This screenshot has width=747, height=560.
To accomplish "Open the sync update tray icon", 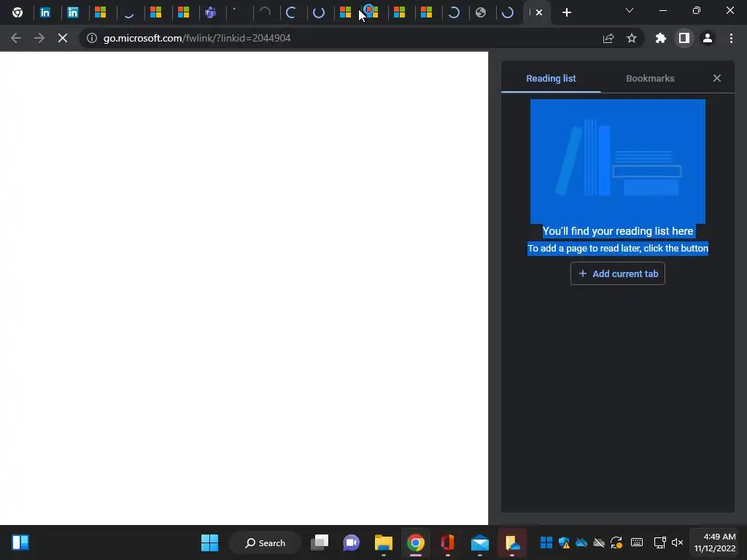I will (x=616, y=542).
